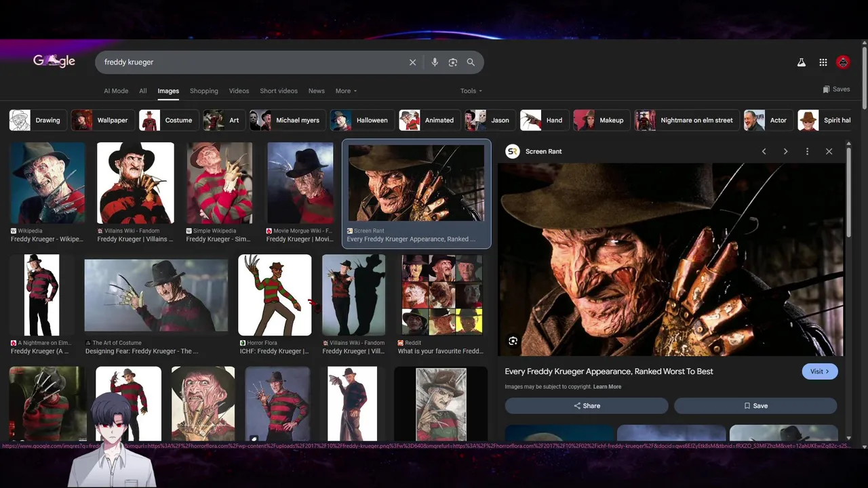Image resolution: width=868 pixels, height=488 pixels.
Task: Select the Wallpaper filter chip
Action: click(102, 120)
